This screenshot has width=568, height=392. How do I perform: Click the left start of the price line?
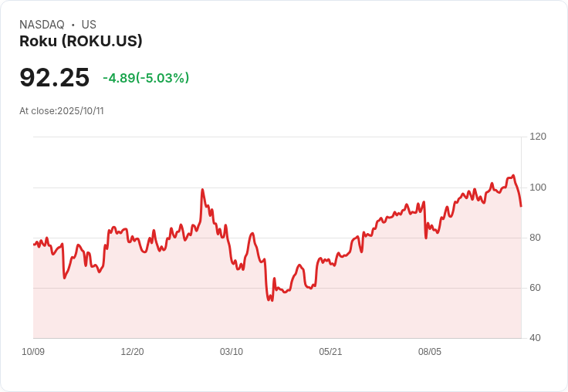pyautogui.click(x=34, y=245)
